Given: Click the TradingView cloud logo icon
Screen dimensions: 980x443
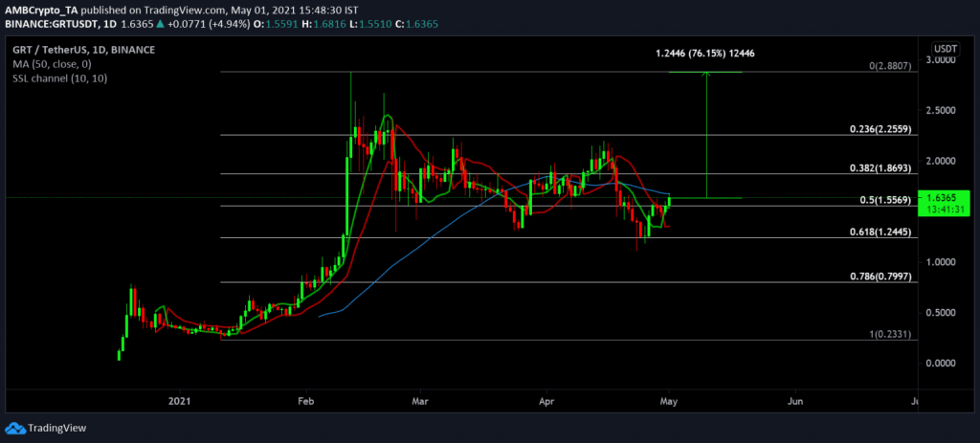Looking at the screenshot, I should coord(15,428).
